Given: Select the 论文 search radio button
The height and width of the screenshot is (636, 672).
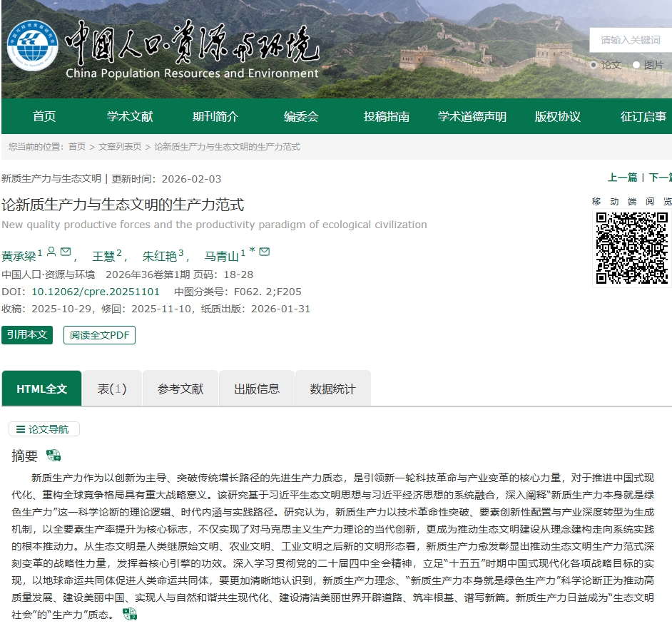Looking at the screenshot, I should pos(594,65).
